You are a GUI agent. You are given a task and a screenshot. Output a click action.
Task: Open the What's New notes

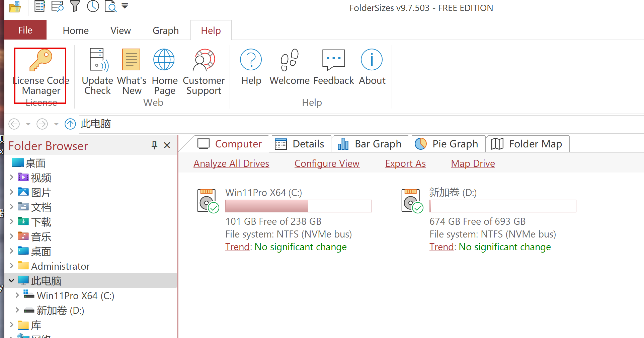pyautogui.click(x=132, y=72)
